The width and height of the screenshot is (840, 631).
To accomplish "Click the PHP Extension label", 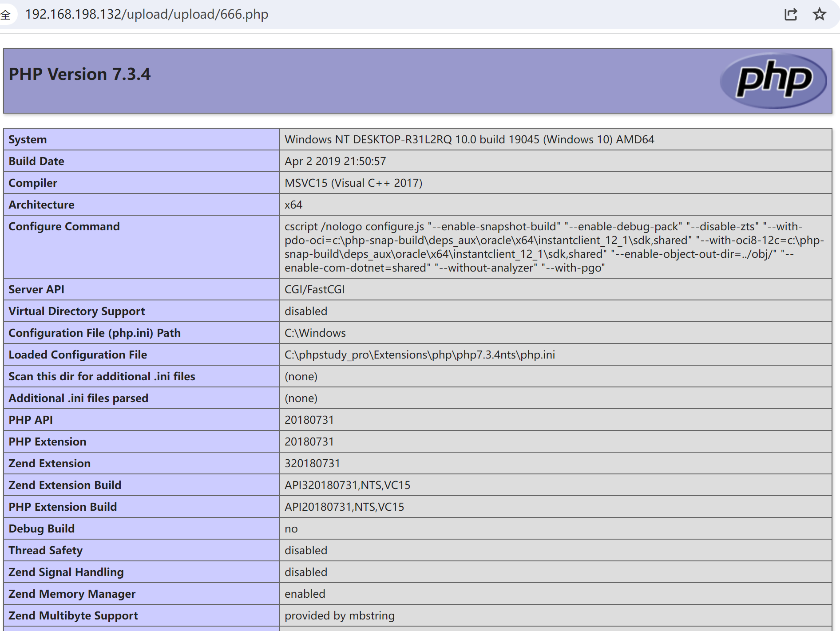I will [x=48, y=442].
